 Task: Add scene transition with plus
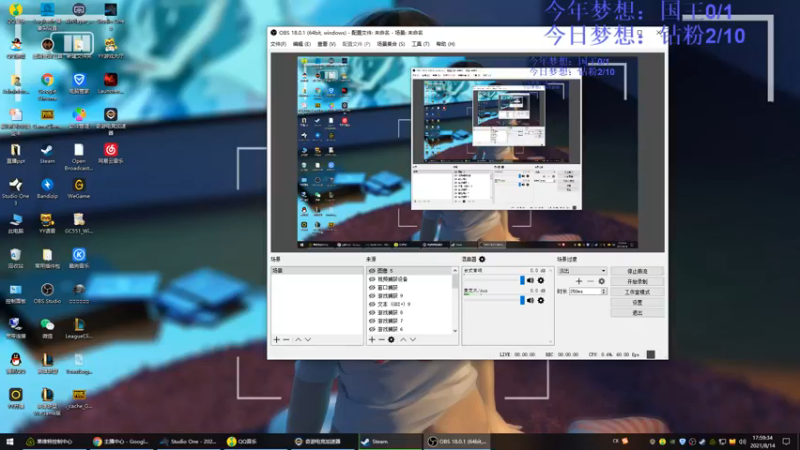pyautogui.click(x=579, y=281)
